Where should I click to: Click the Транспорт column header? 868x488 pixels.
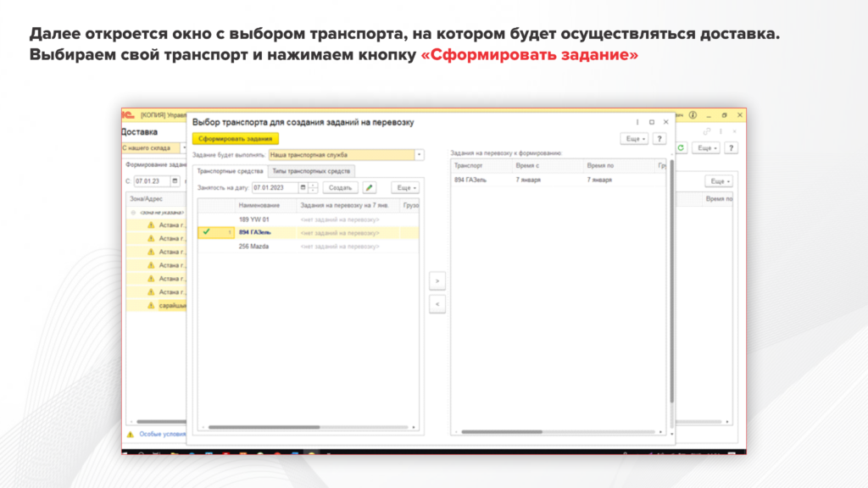click(481, 166)
